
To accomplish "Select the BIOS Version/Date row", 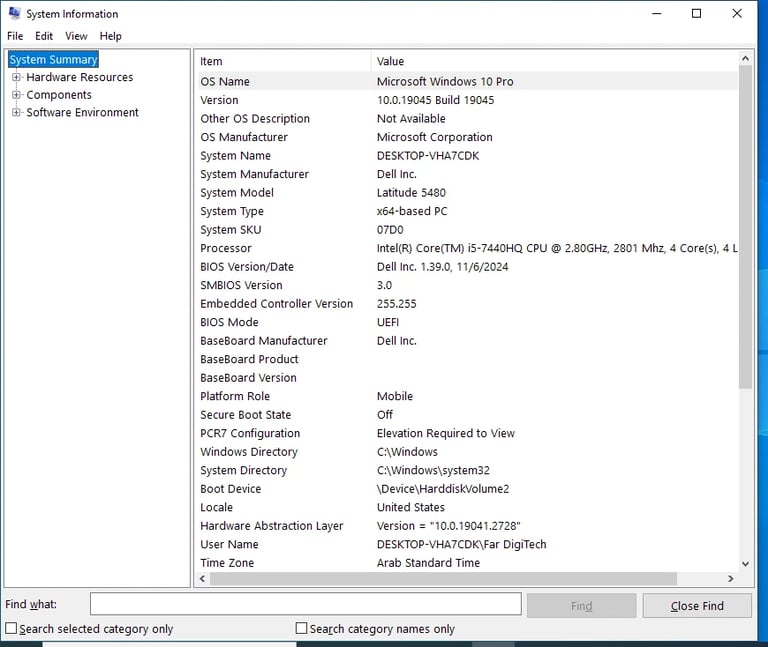I will 467,267.
